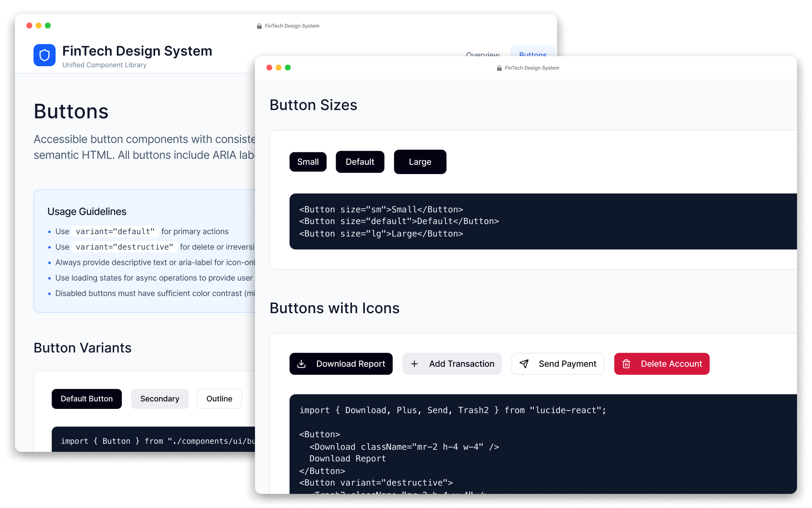Click the paper plane icon in Send Payment
812x508 pixels.
pos(524,364)
